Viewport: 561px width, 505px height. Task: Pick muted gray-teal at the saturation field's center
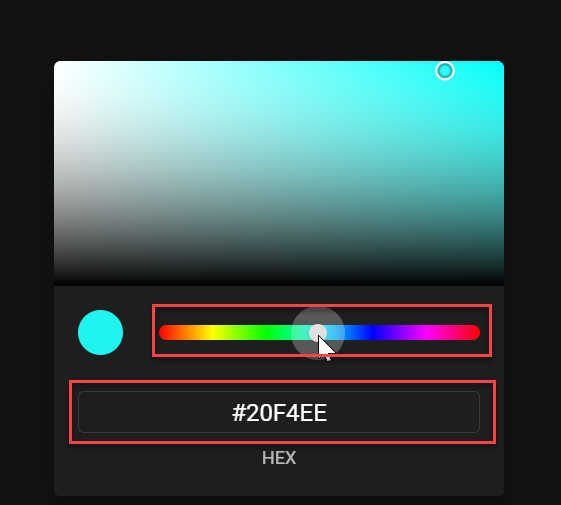[279, 173]
